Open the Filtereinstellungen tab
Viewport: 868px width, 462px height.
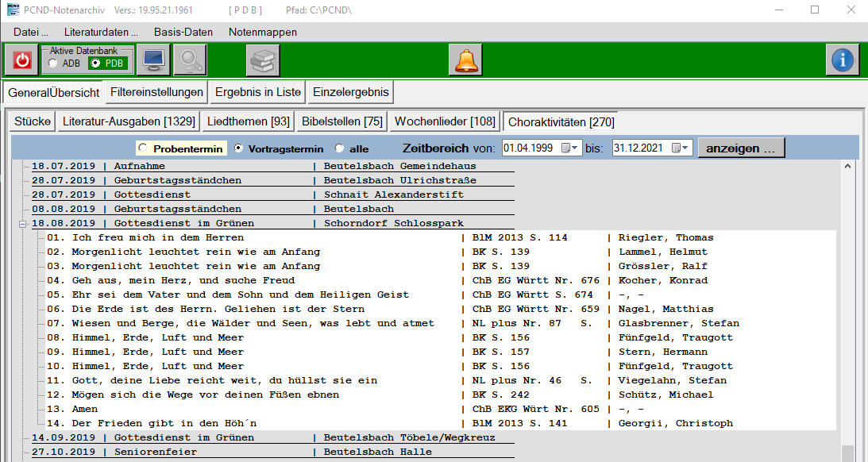[x=156, y=92]
